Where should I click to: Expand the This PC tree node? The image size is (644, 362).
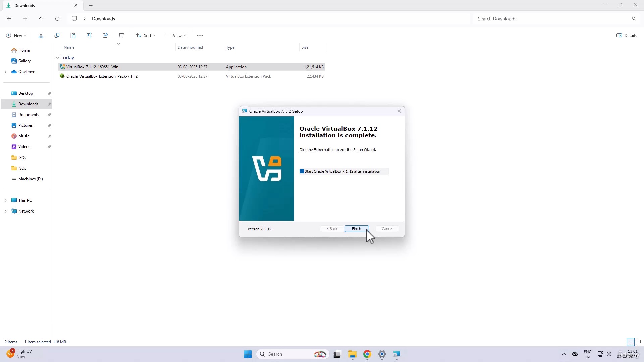[5, 200]
